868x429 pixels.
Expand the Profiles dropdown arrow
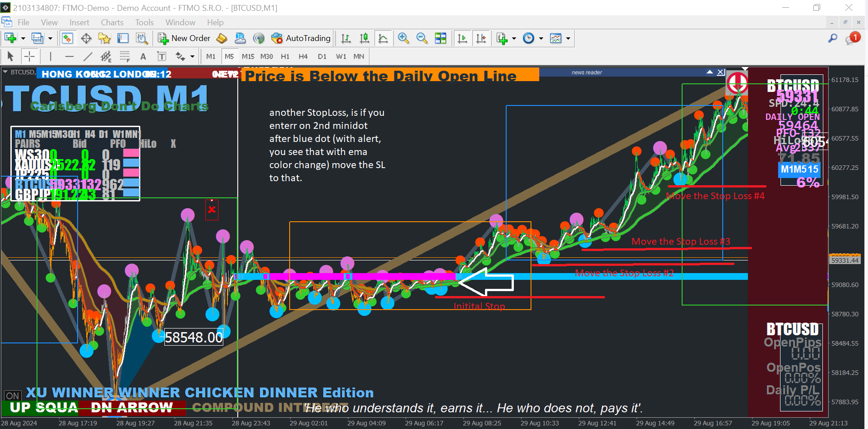tap(50, 38)
